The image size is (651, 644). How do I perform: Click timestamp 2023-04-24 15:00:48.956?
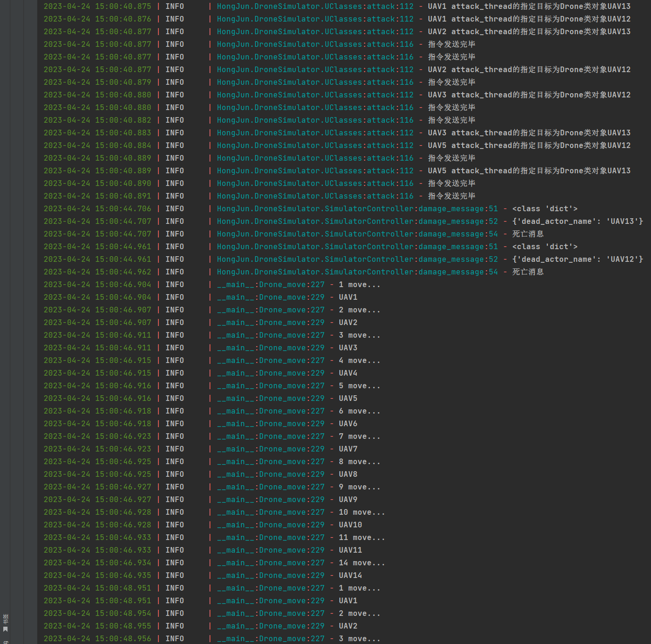click(x=97, y=639)
